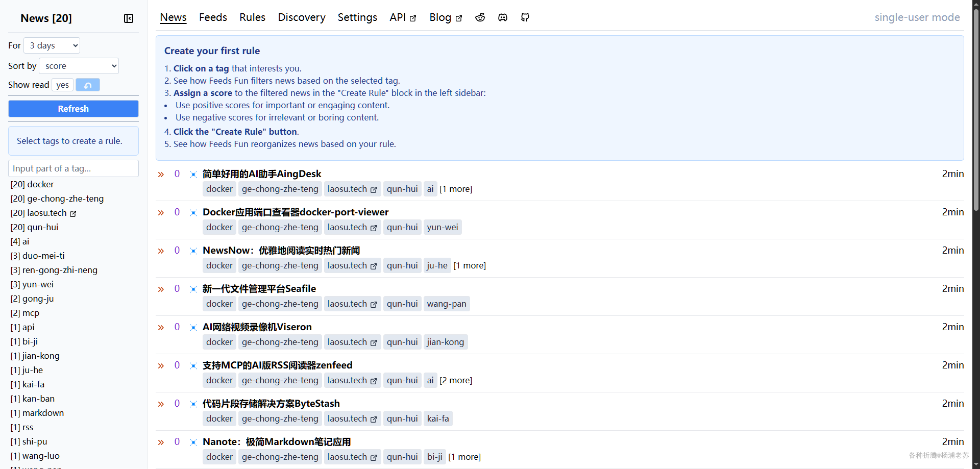This screenshot has height=469, width=980.
Task: Open the Discovery tab
Action: (x=302, y=17)
